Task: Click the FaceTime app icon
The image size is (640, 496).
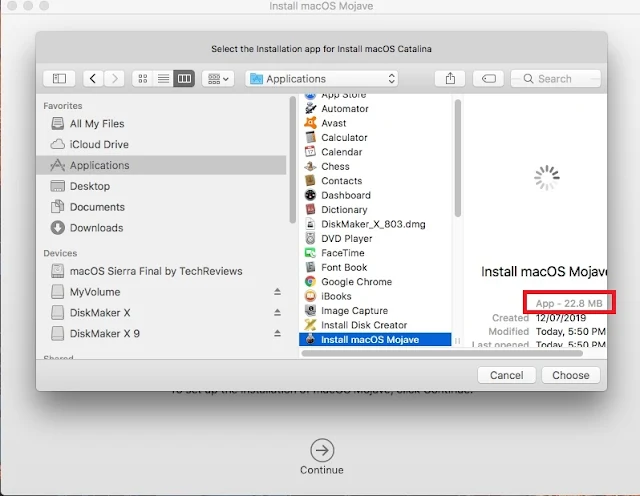Action: pos(310,253)
